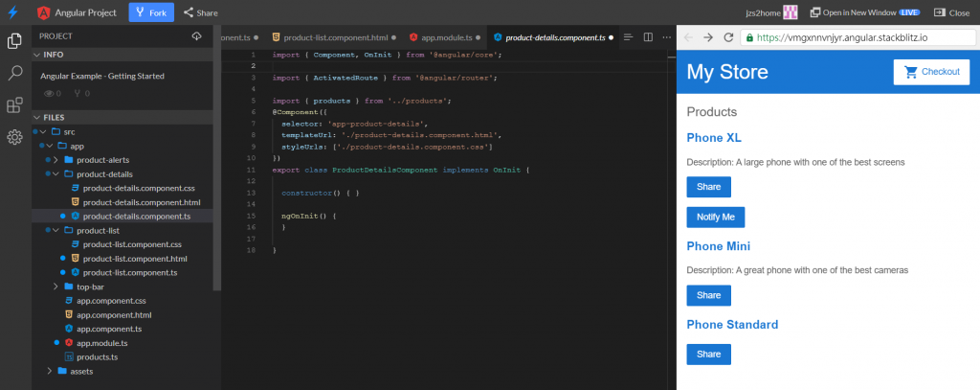
Task: Click the cloud upload icon beside PROJECT
Action: pyautogui.click(x=197, y=36)
